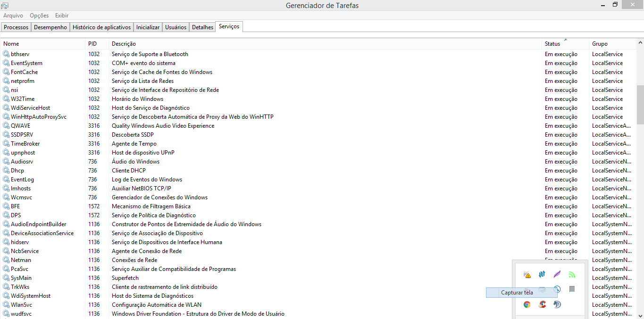644x319 pixels.
Task: Select the upnphost service name
Action: coord(23,153)
